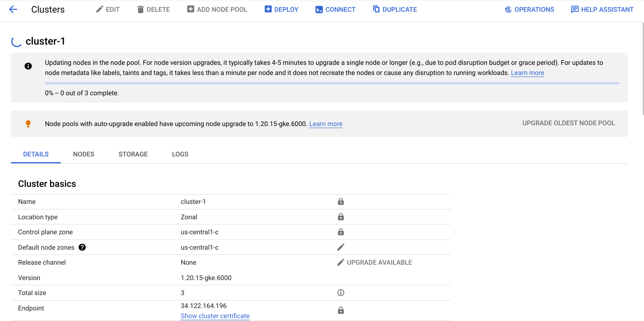
Task: Click the '0% -- 0 out of 3 complete' text
Action: pyautogui.click(x=82, y=93)
